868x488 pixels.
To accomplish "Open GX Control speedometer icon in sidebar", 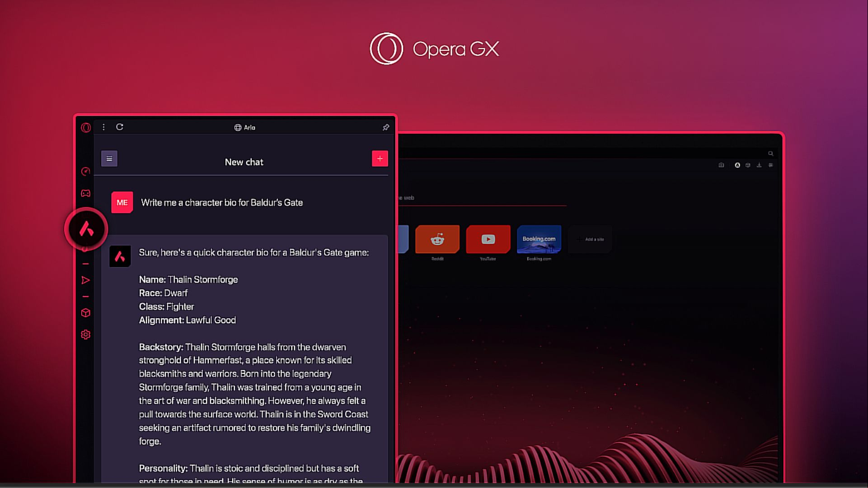I will coord(85,172).
